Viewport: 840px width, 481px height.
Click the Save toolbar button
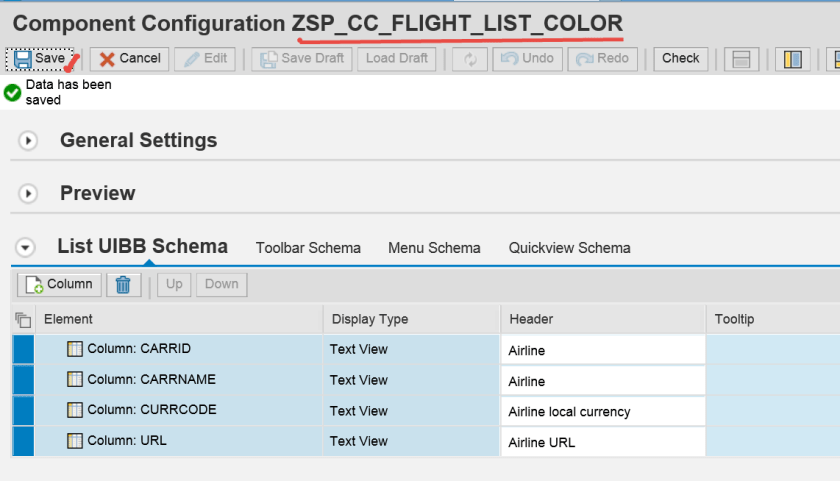coord(41,59)
